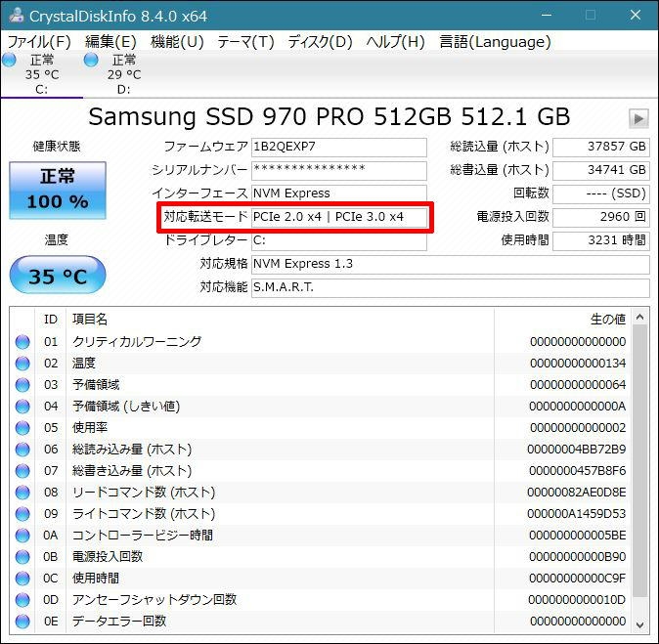Screen dimensions: 659x644
Task: Close the CrystalDiskInfo window
Action: [x=636, y=15]
